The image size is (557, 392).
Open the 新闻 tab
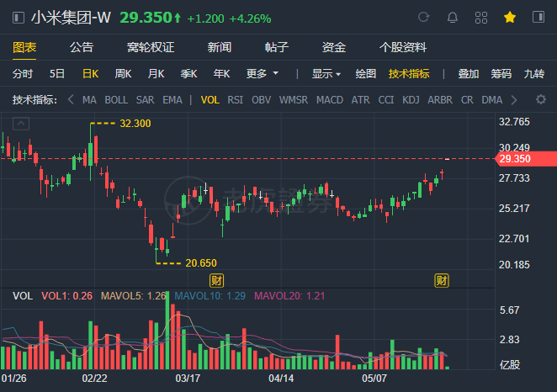219,47
